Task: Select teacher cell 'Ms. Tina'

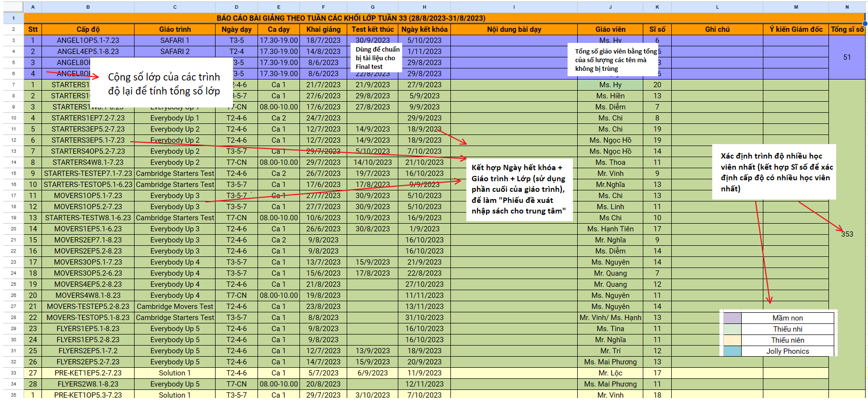Action: 610,329
